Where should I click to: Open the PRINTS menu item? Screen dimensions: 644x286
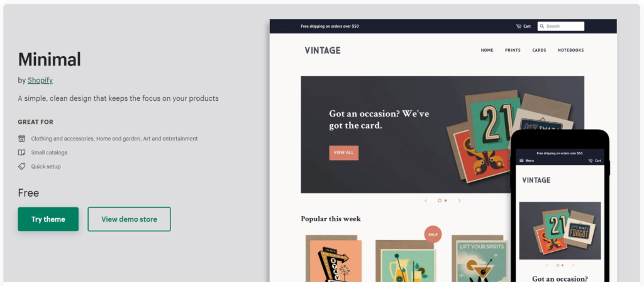(513, 50)
